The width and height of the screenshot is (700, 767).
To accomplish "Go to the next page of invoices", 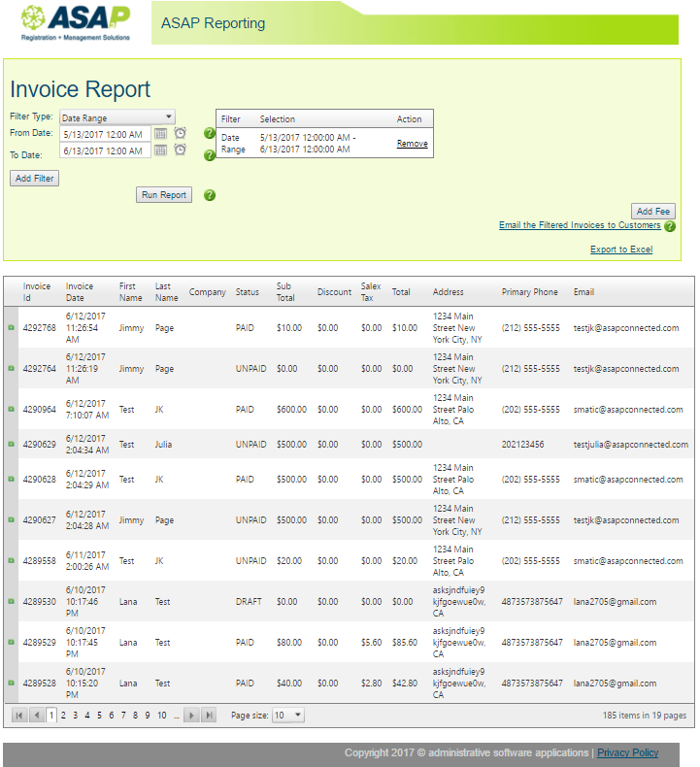I will pyautogui.click(x=191, y=716).
